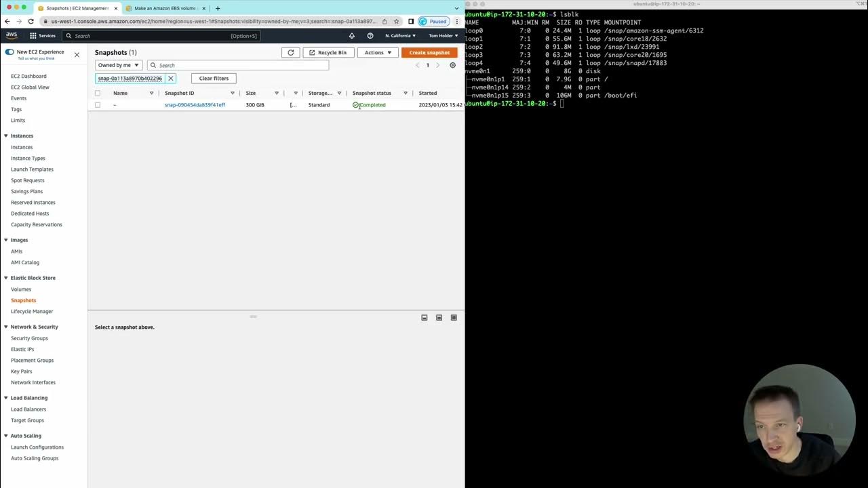Refresh the snapshots list
Screen dimensions: 868x488
click(x=291, y=52)
